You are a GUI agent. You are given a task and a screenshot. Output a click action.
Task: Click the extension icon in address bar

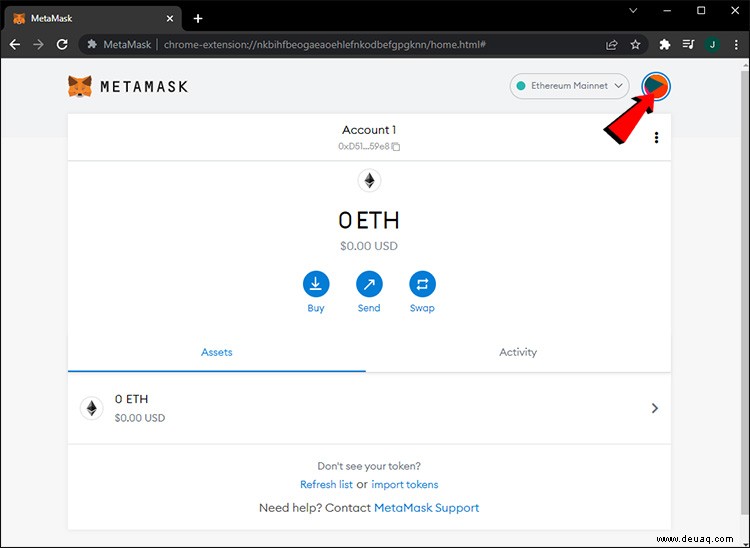pyautogui.click(x=92, y=44)
